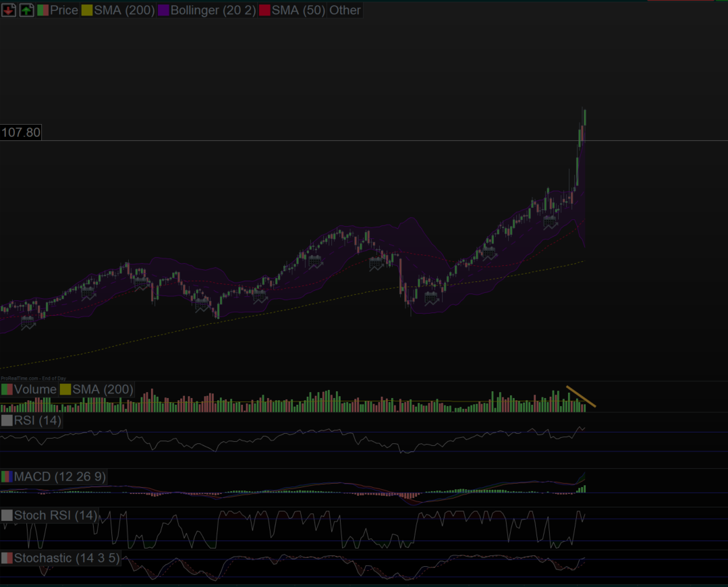Click the yellow SMA (200) swatch on price chart
The image size is (728, 587).
point(87,10)
